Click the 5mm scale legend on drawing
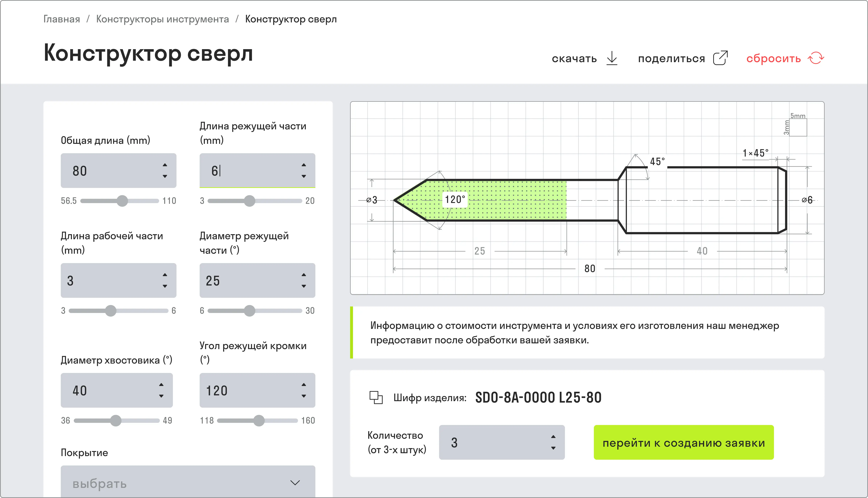This screenshot has width=868, height=498. 798,116
